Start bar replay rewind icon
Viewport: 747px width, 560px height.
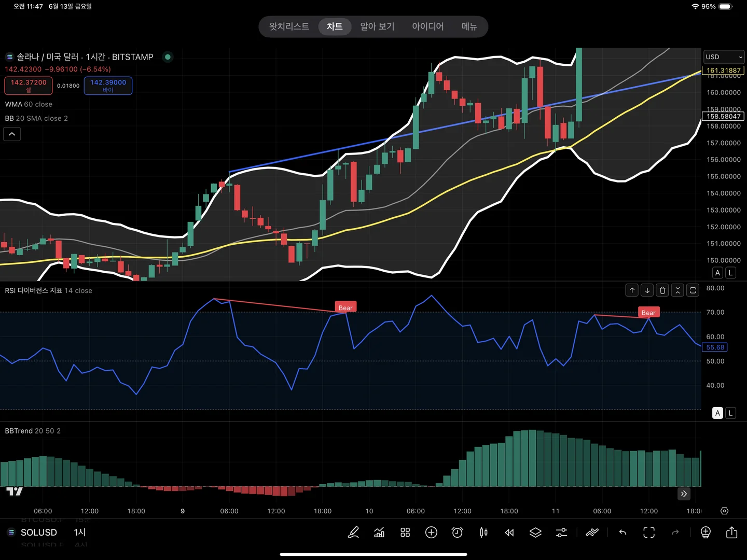pyautogui.click(x=509, y=533)
